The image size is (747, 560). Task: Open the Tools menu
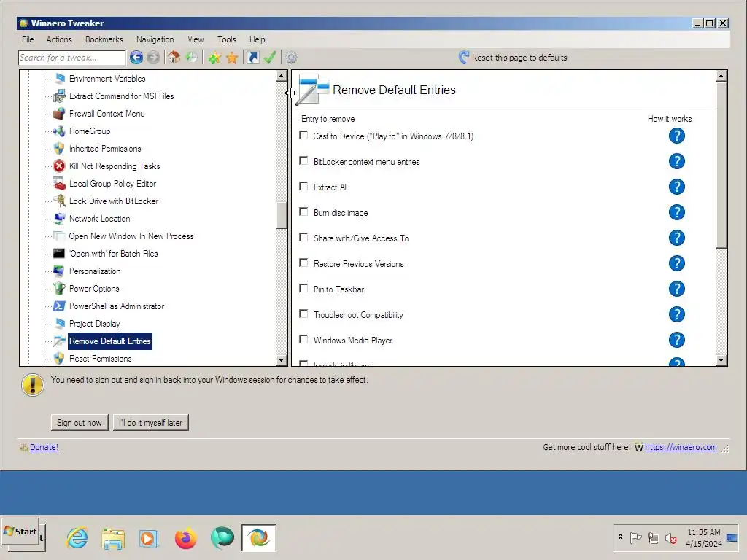[x=226, y=39]
